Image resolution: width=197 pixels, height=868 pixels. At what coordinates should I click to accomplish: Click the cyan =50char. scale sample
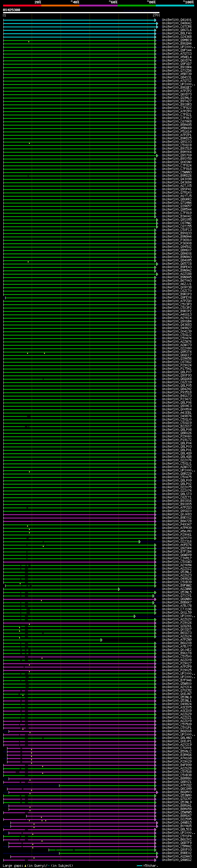[x=139, y=865]
